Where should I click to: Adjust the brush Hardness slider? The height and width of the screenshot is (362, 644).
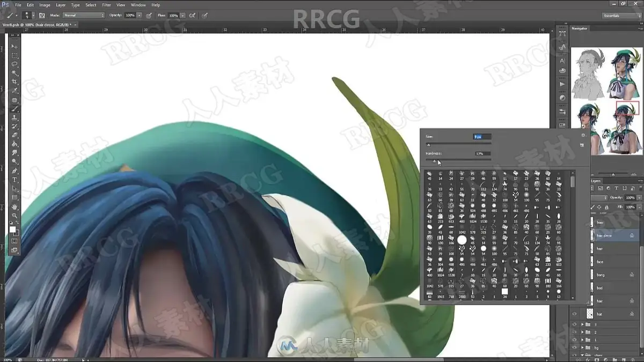click(434, 160)
